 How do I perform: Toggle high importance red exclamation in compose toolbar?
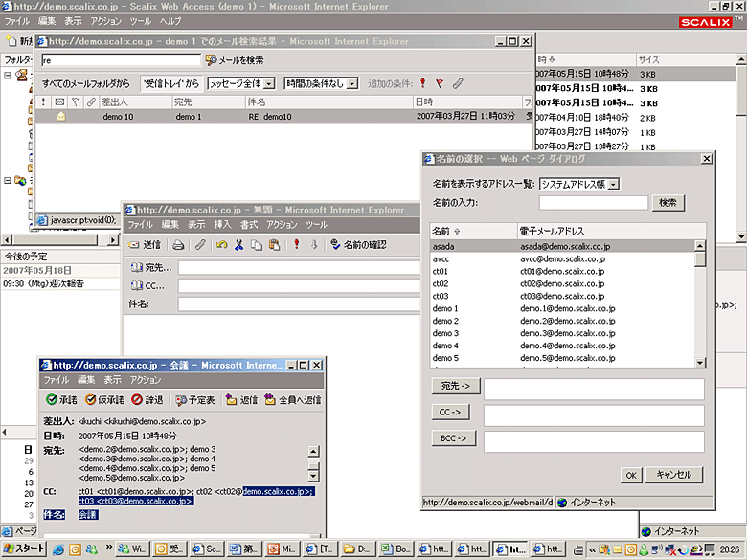pos(297,245)
